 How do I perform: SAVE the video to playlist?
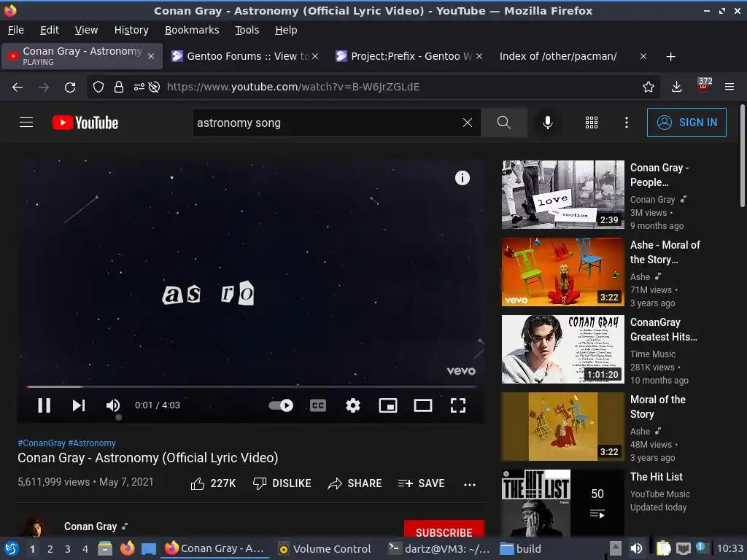[x=421, y=483]
